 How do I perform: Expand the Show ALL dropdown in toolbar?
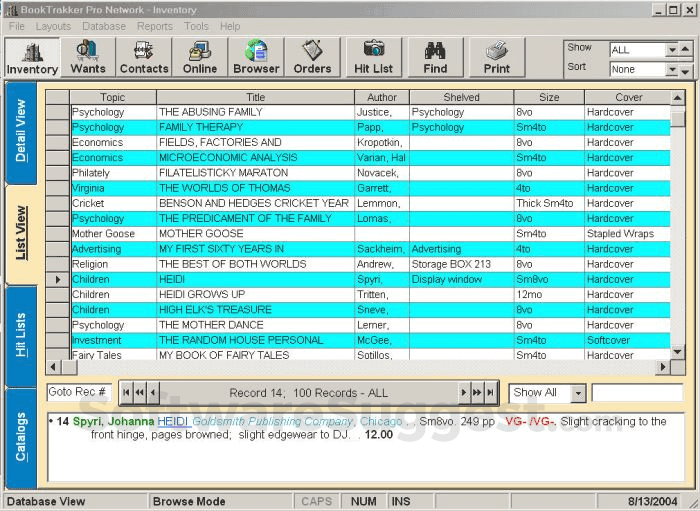671,50
